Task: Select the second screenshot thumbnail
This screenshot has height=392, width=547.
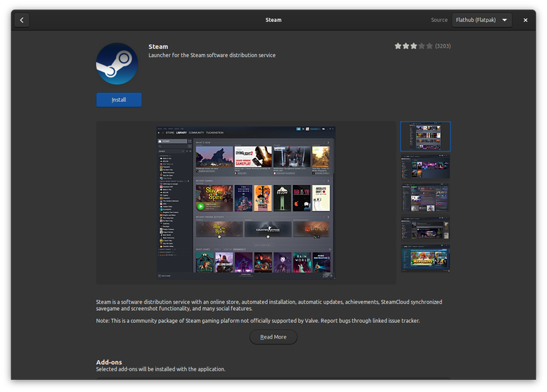Action: [425, 167]
